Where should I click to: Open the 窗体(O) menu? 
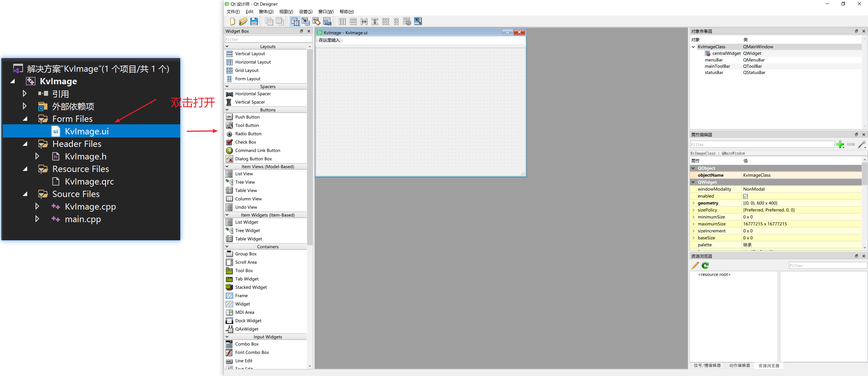point(266,11)
